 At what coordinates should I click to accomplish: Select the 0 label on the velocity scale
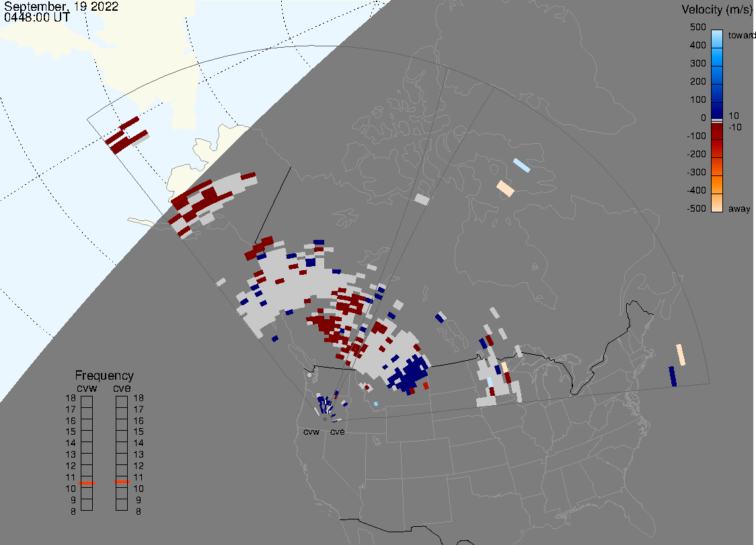pyautogui.click(x=704, y=118)
